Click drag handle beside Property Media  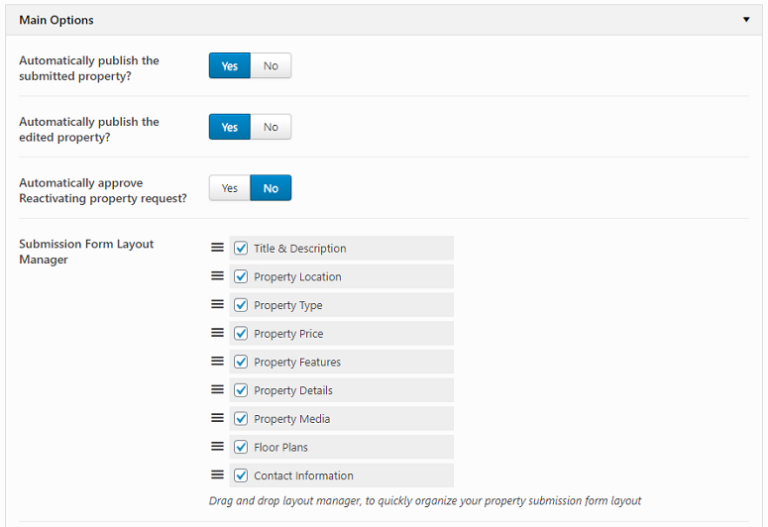pos(217,418)
